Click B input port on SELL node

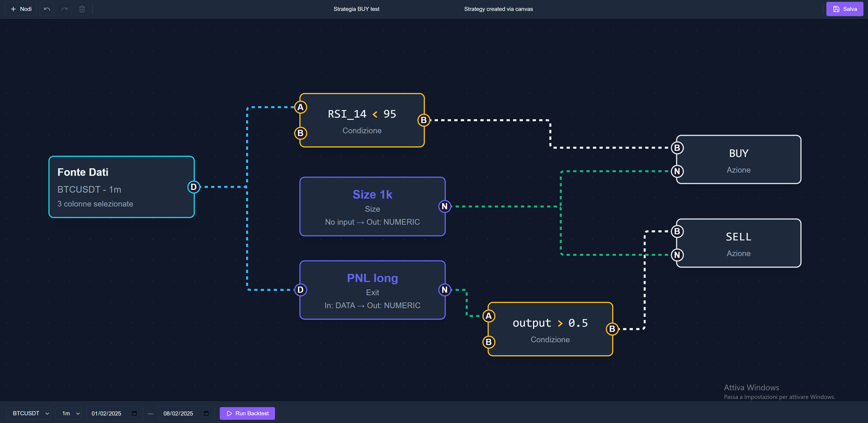point(677,231)
